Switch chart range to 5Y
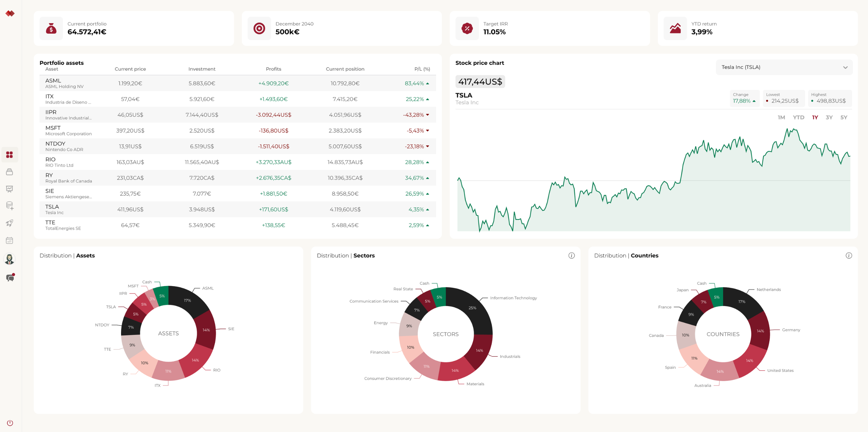The image size is (868, 432). (x=844, y=117)
